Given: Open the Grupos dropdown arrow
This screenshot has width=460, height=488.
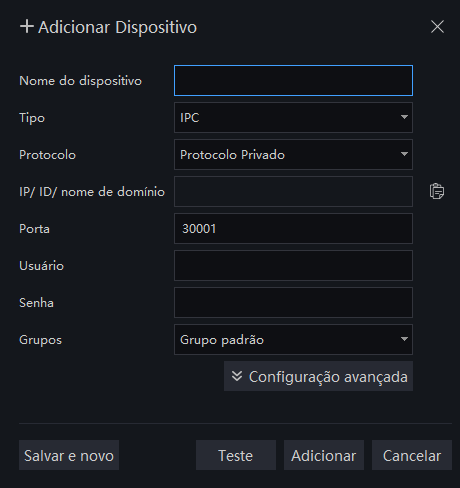Looking at the screenshot, I should click(x=404, y=339).
